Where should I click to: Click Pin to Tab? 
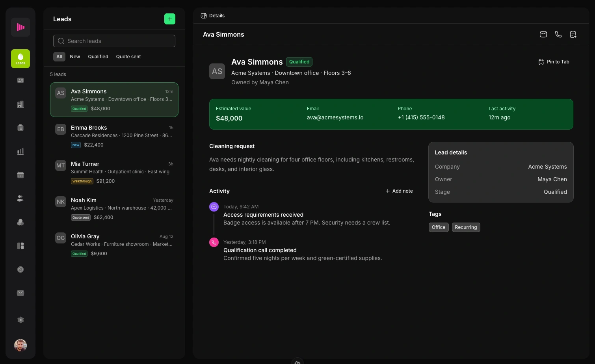tap(554, 62)
